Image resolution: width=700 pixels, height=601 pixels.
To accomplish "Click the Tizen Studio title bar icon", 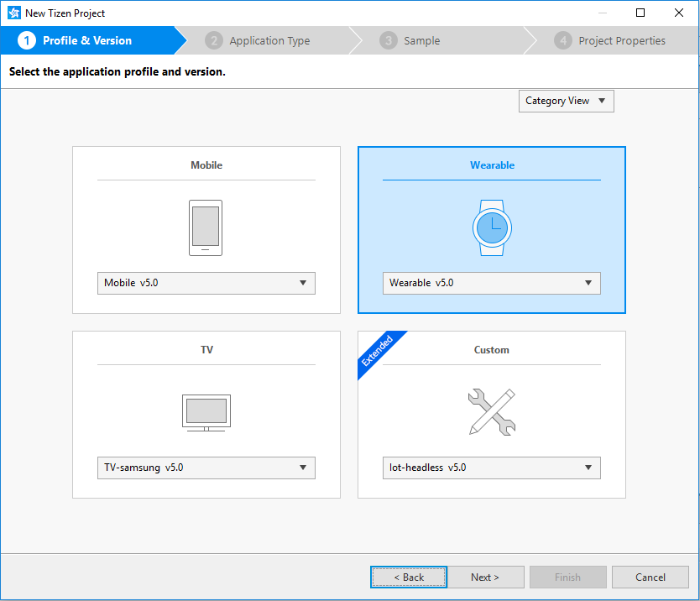I will point(12,13).
